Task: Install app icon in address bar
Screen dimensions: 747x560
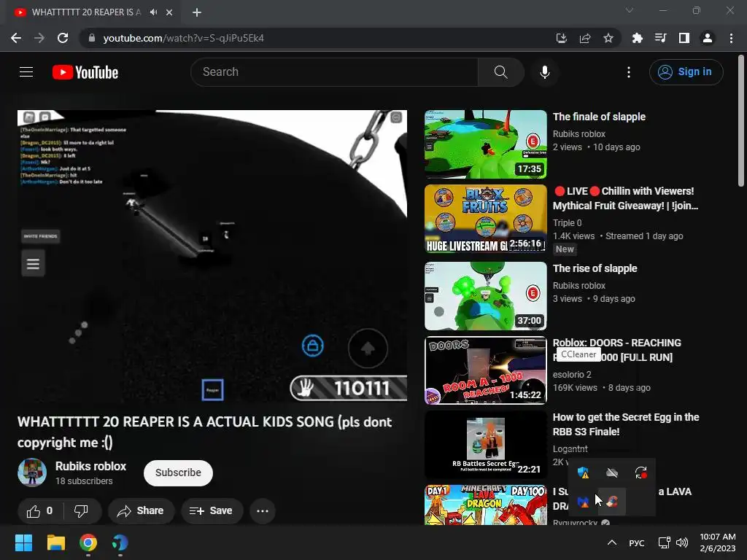Action: click(x=562, y=38)
